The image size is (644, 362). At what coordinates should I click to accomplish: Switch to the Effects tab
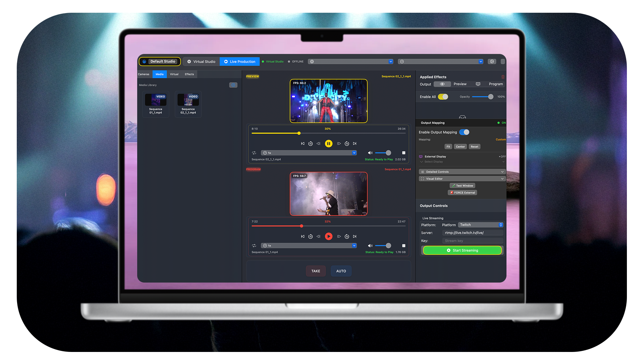coord(189,74)
